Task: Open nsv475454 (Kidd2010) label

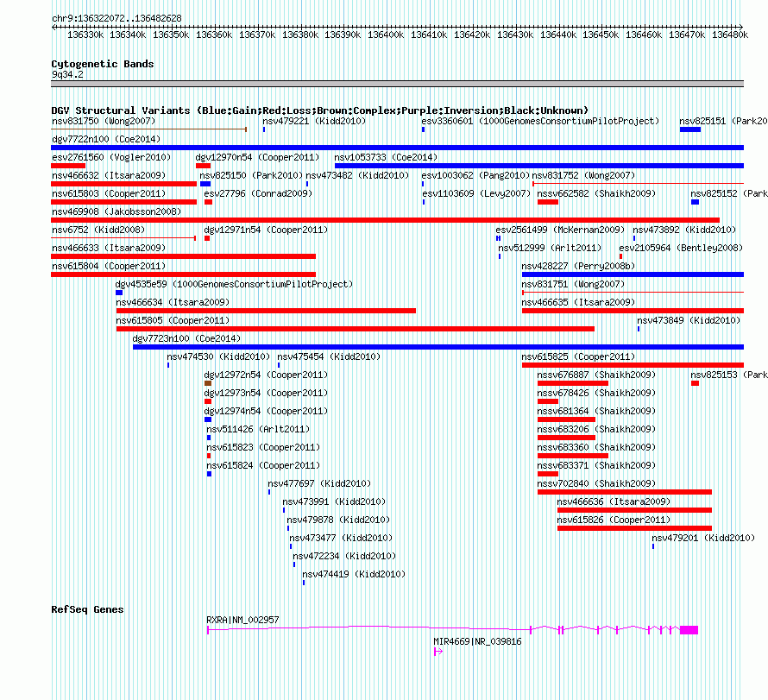Action: [329, 356]
